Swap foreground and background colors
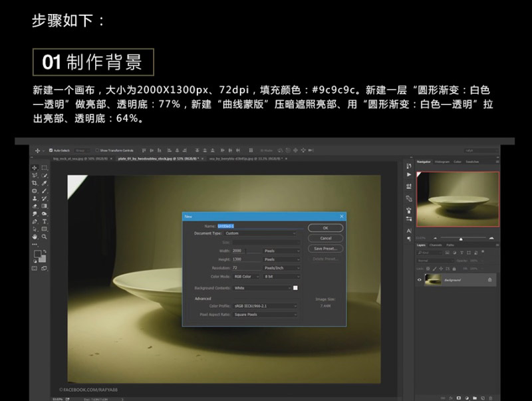 (45, 252)
